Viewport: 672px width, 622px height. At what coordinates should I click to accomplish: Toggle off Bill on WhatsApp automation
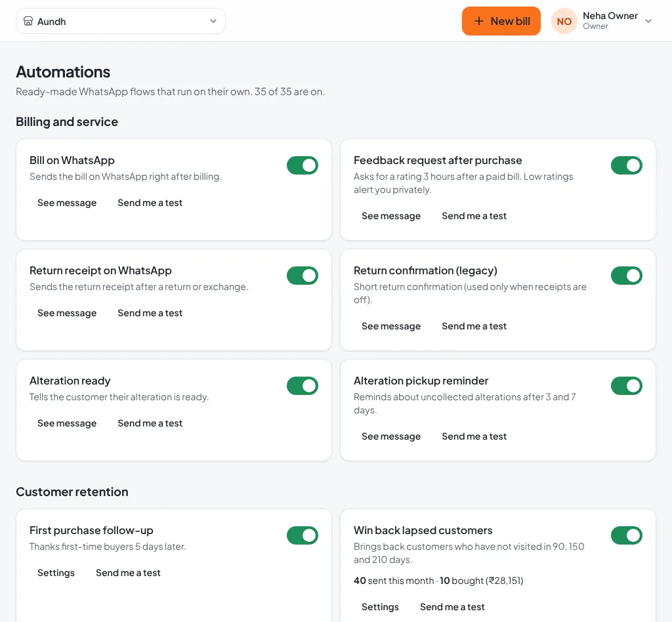[302, 165]
